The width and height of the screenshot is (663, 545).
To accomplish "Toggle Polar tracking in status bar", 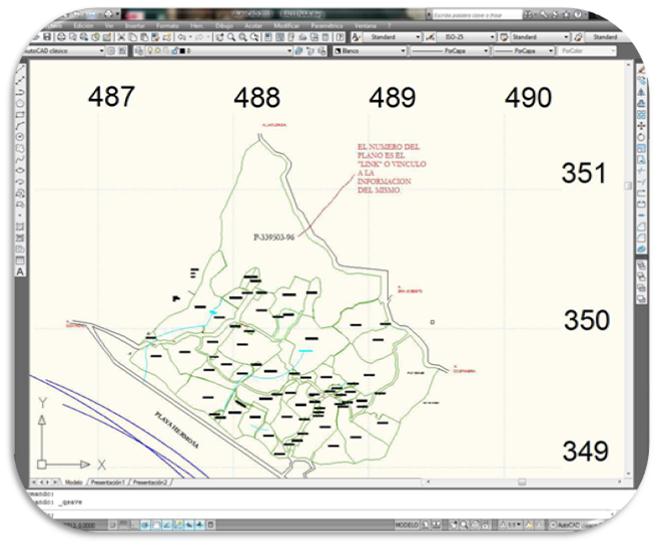I will 145,525.
